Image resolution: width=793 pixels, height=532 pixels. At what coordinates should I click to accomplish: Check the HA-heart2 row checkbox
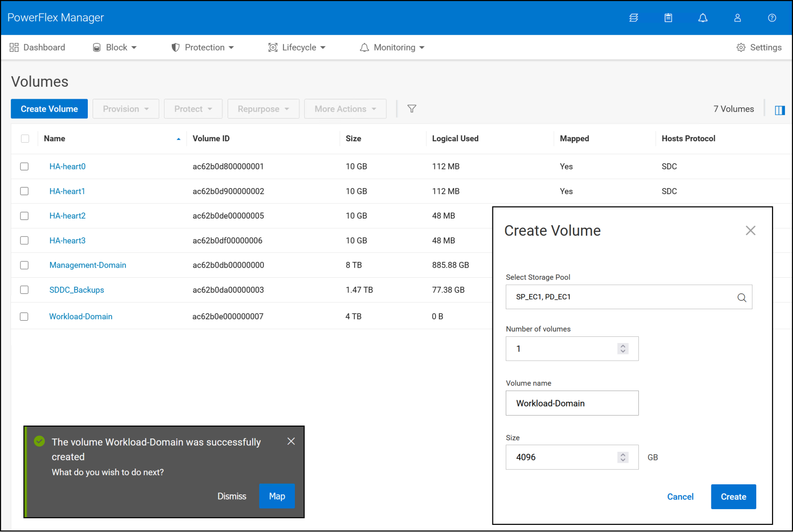tap(24, 216)
